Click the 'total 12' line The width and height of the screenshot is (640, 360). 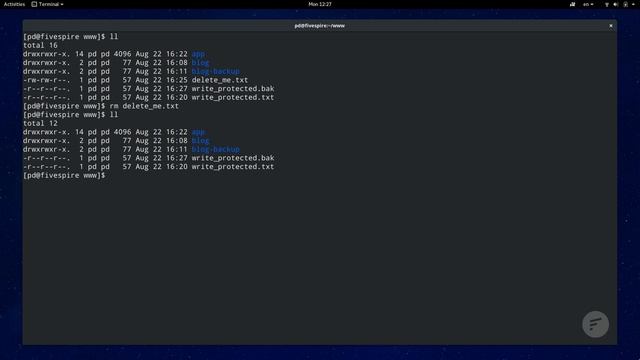40,123
